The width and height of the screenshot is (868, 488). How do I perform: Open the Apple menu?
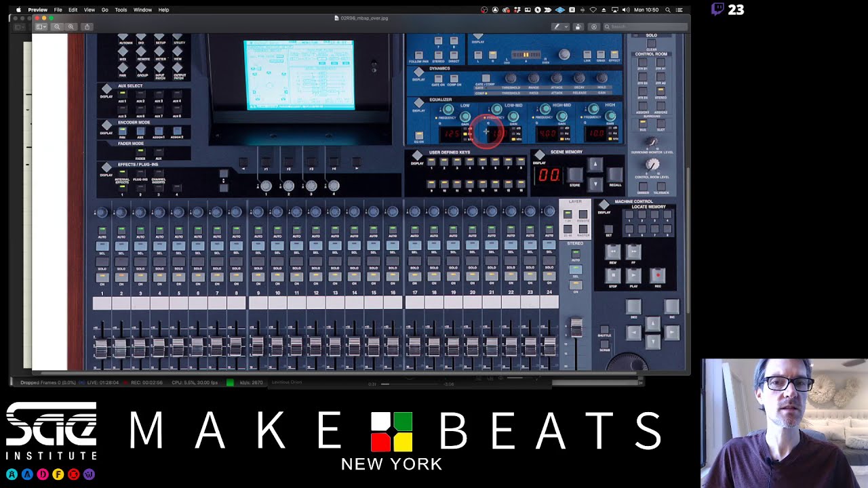click(18, 9)
